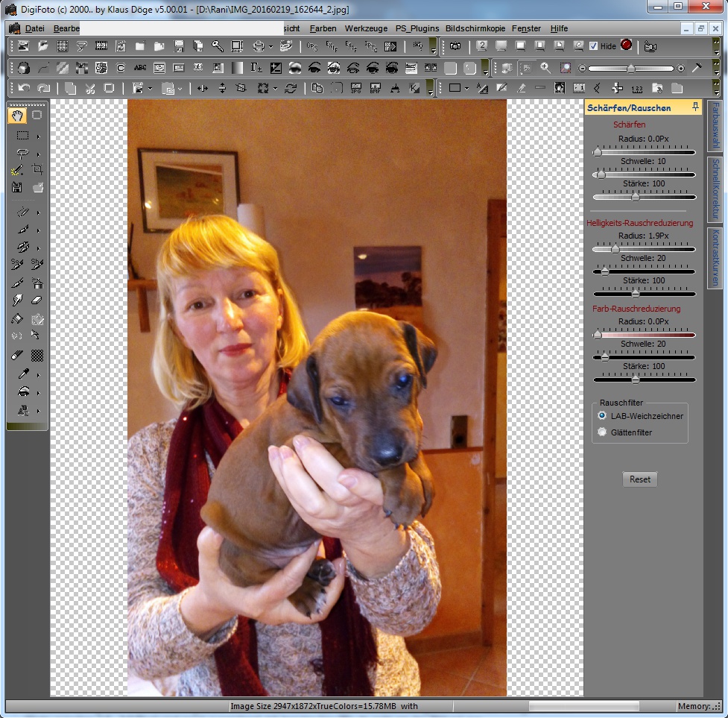Image resolution: width=728 pixels, height=718 pixels.
Task: Uncheck the Hide checkbox
Action: [x=593, y=46]
